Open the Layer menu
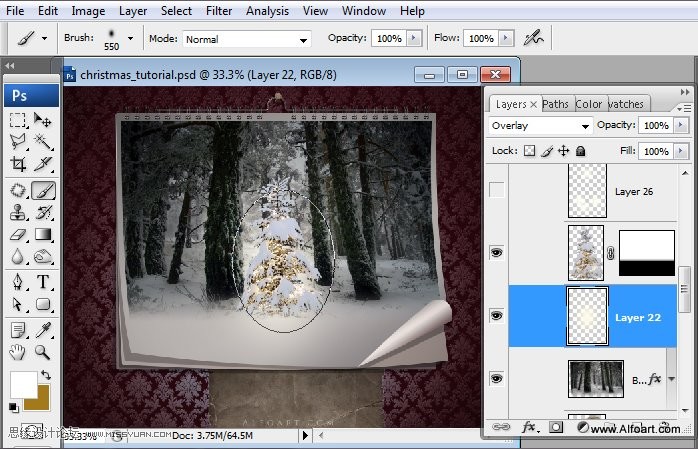The height and width of the screenshot is (449, 698). (x=133, y=11)
